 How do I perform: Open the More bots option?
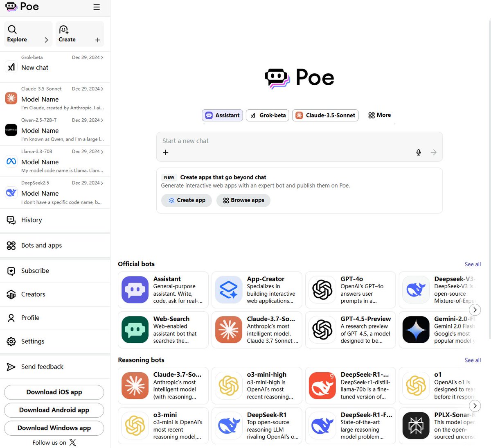(x=379, y=115)
